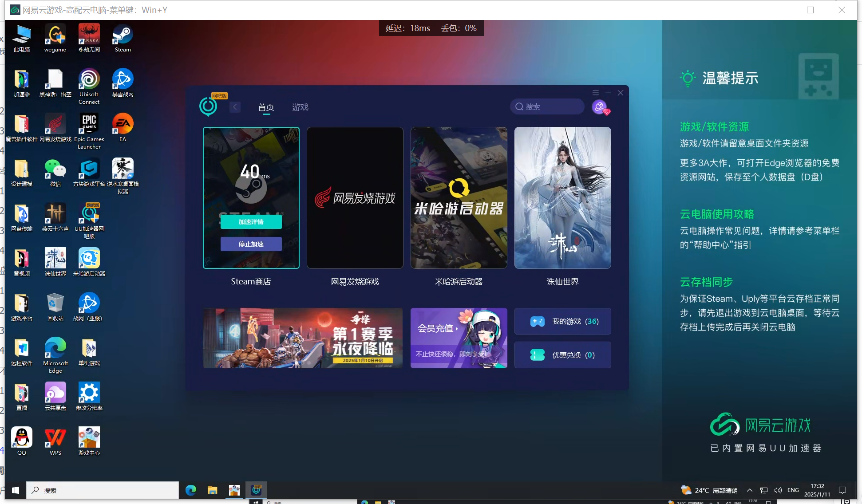Open 逆水寒桌面模拟器 desktop icon
This screenshot has width=862, height=504.
pos(123,176)
